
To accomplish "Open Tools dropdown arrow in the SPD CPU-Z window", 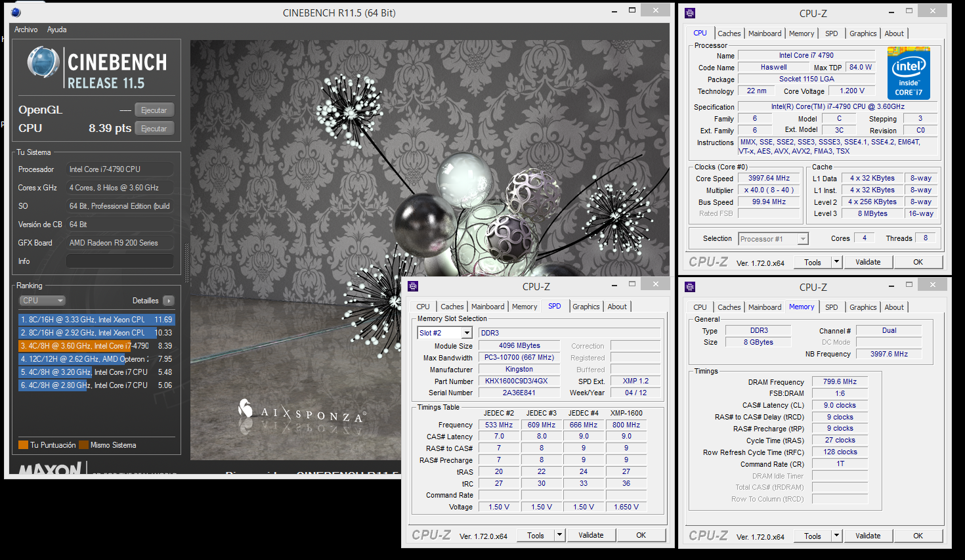I will pyautogui.click(x=559, y=535).
